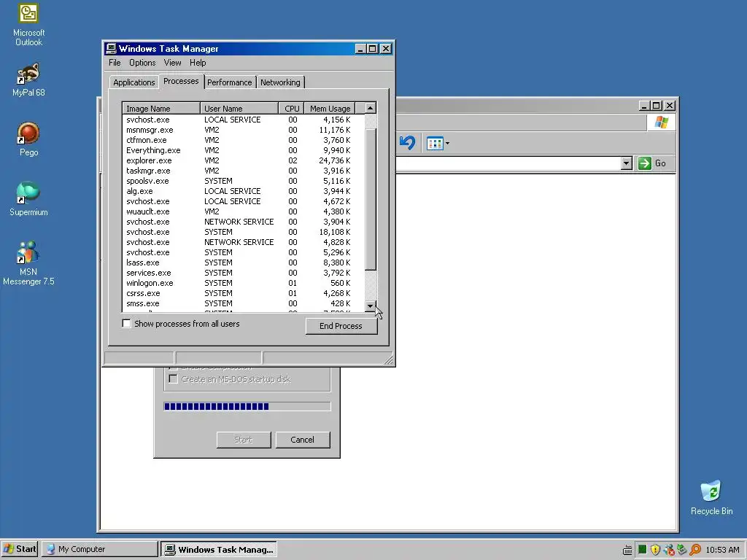Select the MyPal 68 desktop shortcut
The width and height of the screenshot is (747, 560).
click(x=28, y=79)
